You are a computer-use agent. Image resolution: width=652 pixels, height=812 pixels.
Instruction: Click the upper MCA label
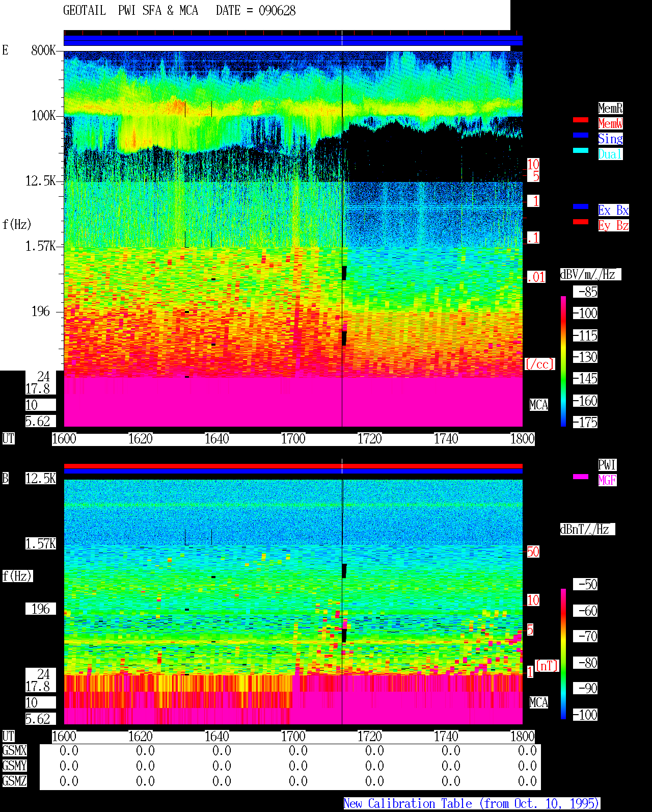[539, 405]
